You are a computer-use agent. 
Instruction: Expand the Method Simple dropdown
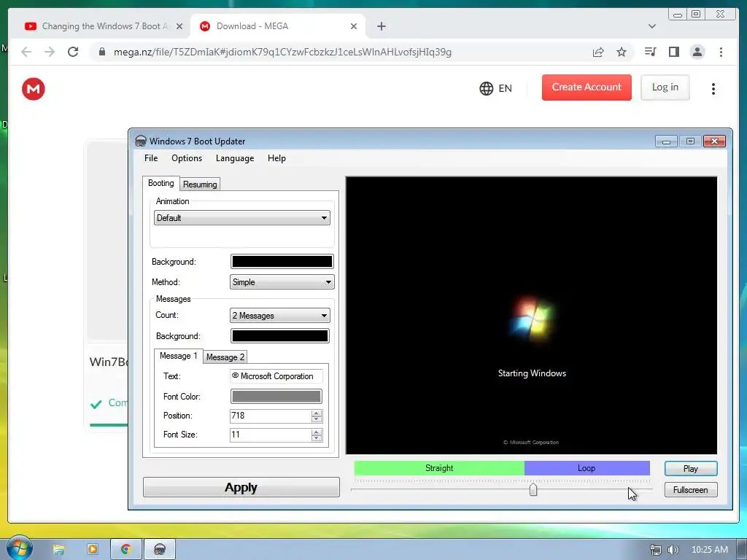[282, 282]
